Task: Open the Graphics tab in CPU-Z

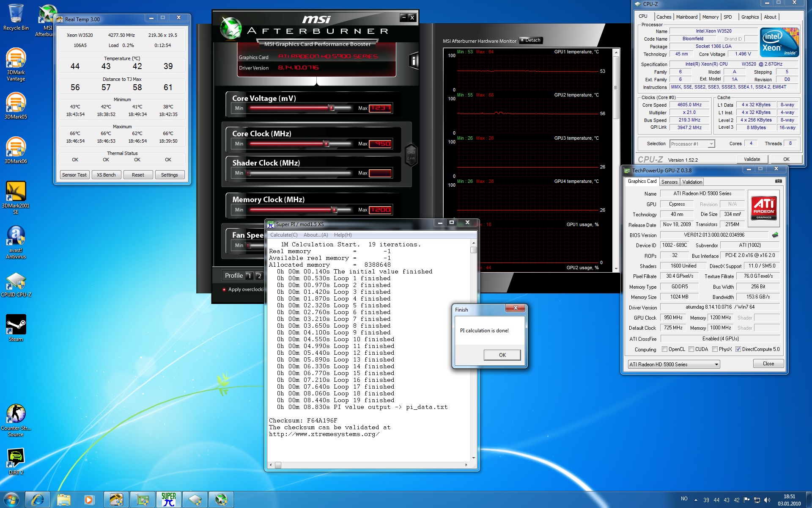Action: 750,17
